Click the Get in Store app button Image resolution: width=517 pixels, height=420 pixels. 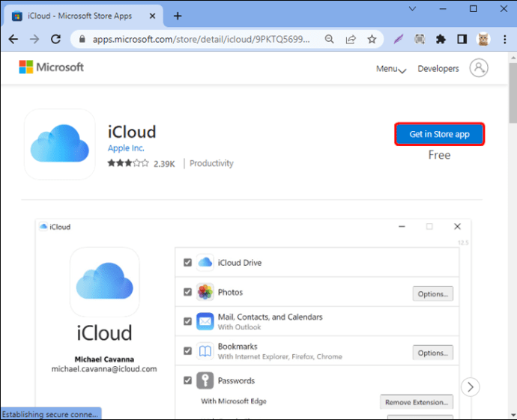[440, 134]
